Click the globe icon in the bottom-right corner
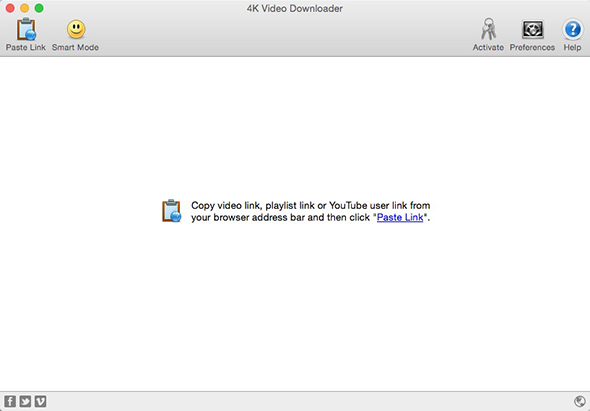Image resolution: width=590 pixels, height=411 pixels. [x=580, y=401]
